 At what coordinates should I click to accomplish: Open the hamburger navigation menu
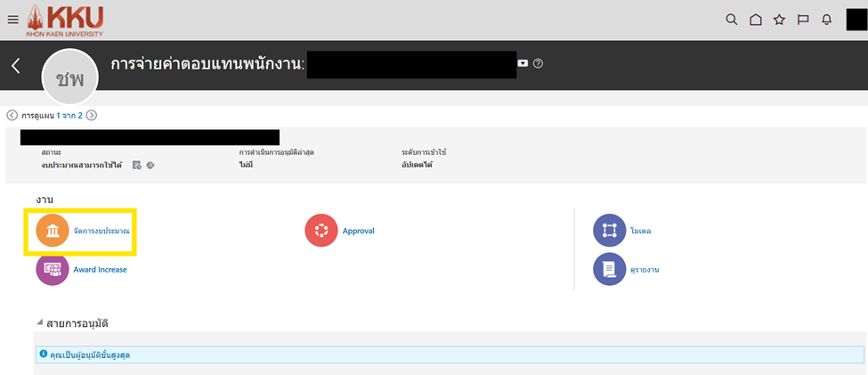(x=12, y=20)
